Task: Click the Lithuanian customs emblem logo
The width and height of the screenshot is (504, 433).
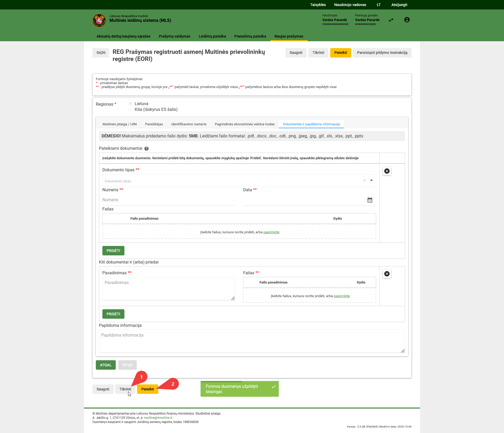Action: pyautogui.click(x=99, y=20)
